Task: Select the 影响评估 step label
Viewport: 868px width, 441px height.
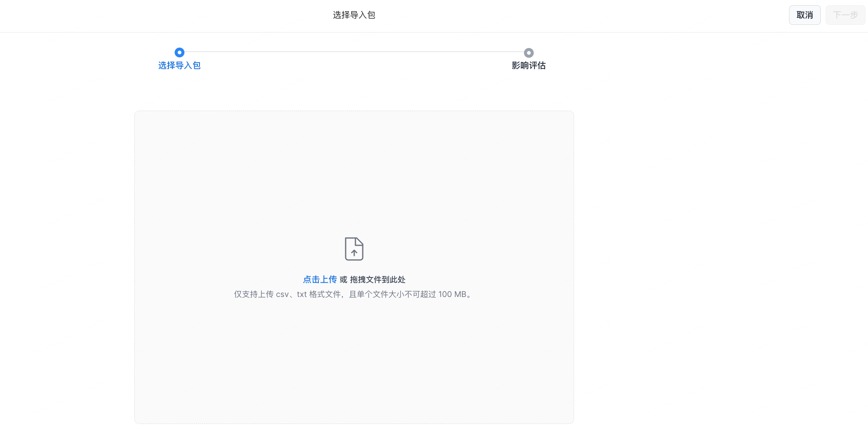Action: click(x=528, y=65)
